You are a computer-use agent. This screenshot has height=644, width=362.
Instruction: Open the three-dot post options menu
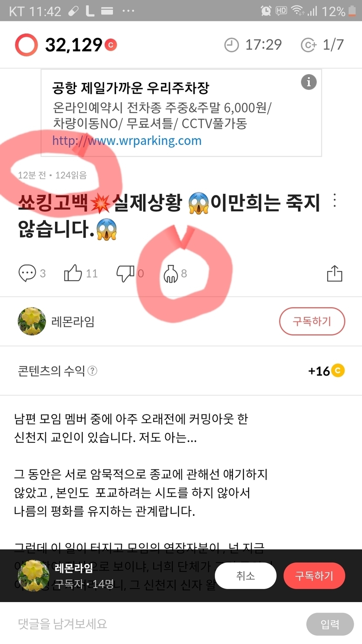pos(335,200)
